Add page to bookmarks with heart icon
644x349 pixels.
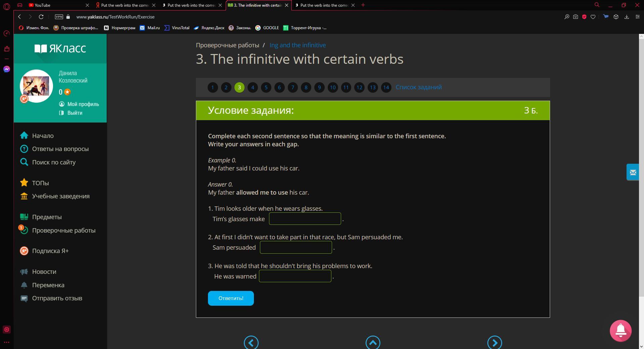pos(593,17)
